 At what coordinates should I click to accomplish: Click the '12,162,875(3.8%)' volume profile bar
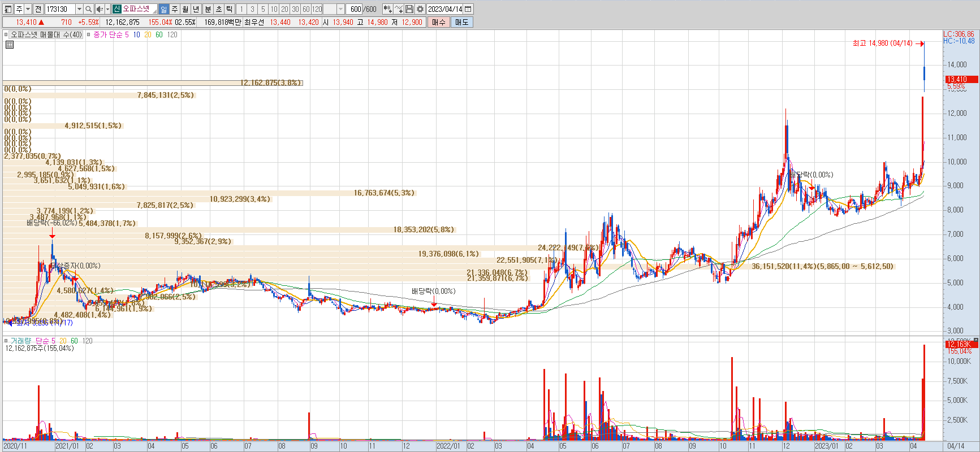tap(153, 83)
